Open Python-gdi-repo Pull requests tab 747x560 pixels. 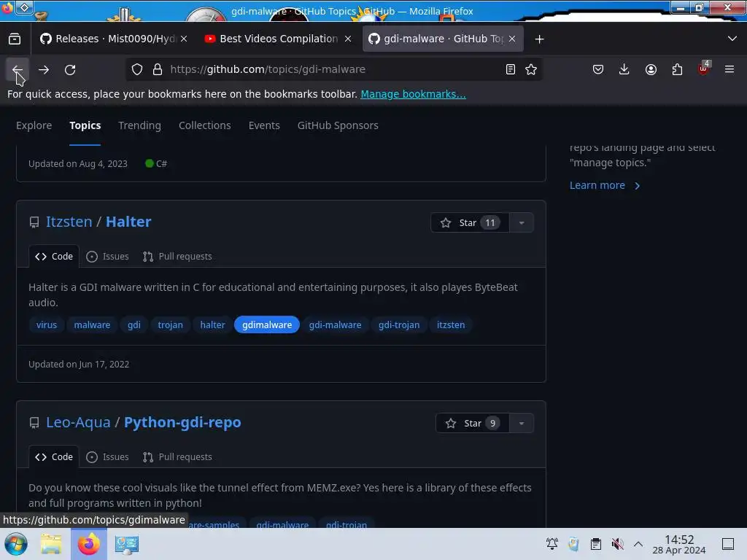[x=177, y=457]
